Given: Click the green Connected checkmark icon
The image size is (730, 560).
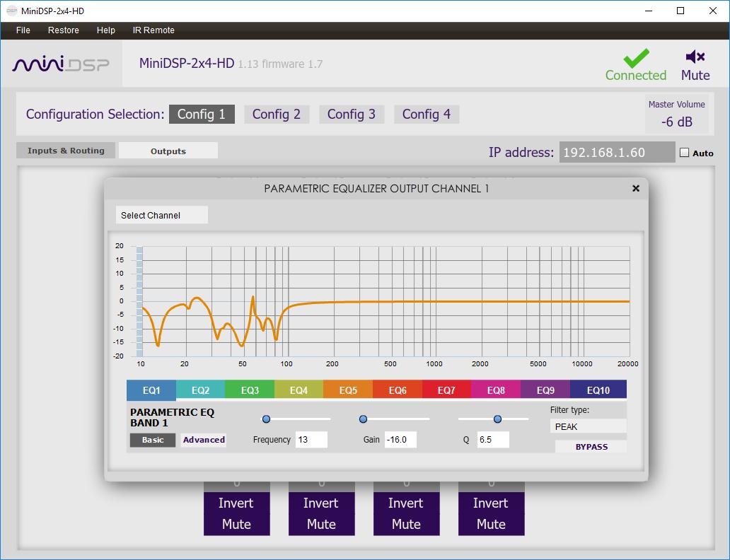Looking at the screenshot, I should tap(635, 57).
